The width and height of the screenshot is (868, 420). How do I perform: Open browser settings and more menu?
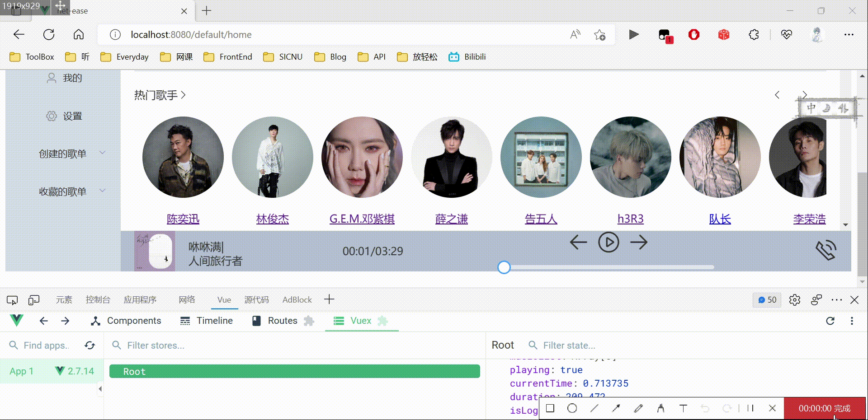point(849,35)
